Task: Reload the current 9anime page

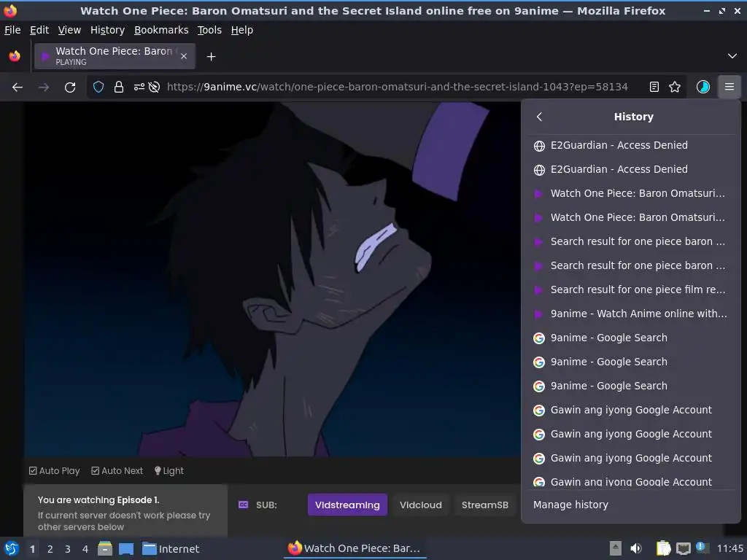Action: point(70,87)
